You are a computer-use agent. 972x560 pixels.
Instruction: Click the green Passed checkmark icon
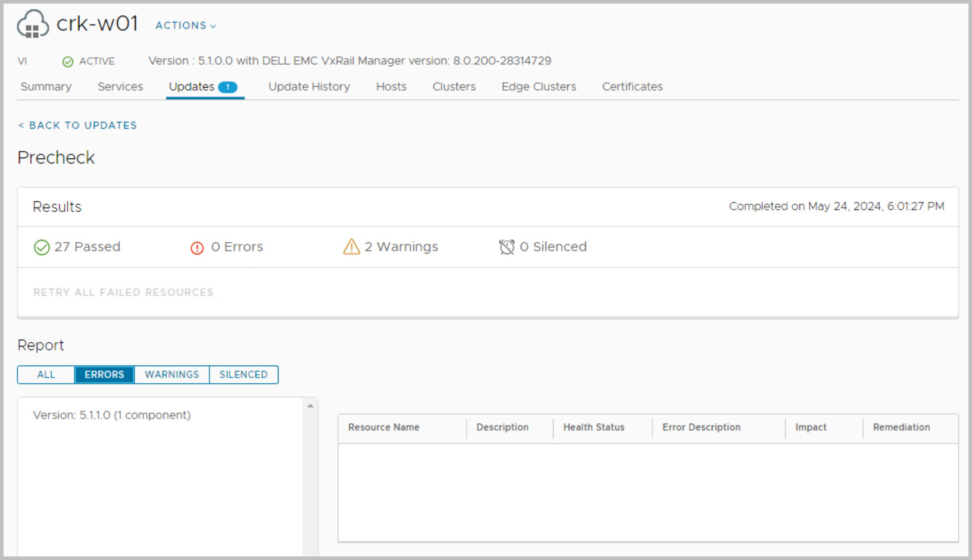(x=42, y=247)
